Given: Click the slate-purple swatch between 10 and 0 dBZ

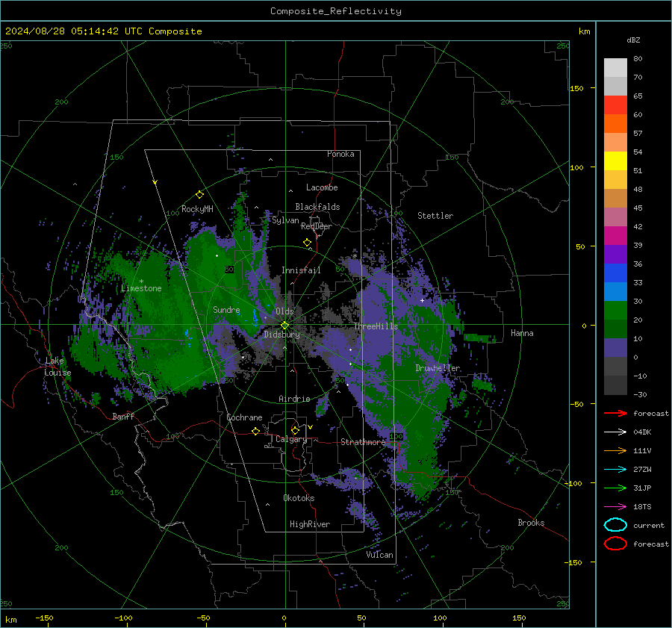Looking at the screenshot, I should click(x=615, y=348).
